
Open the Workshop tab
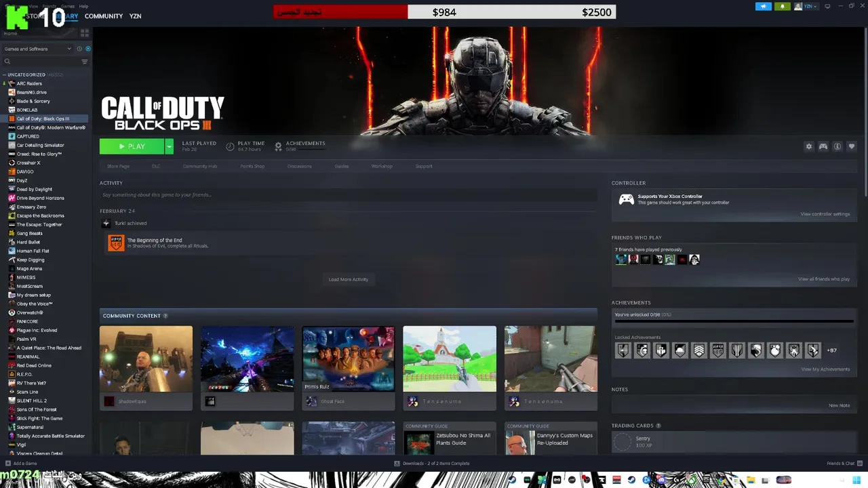382,166
